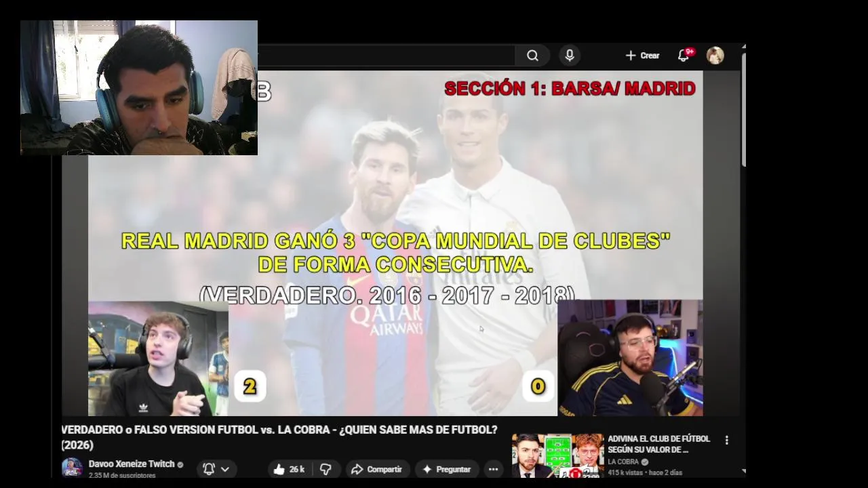Like the video with 26 k likes

click(x=289, y=469)
